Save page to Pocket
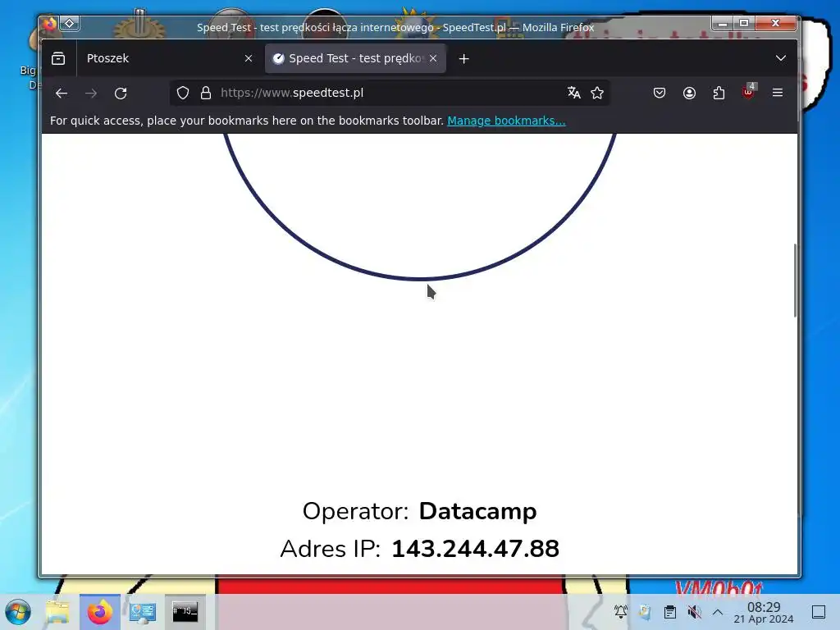Screen dimensions: 840x630 pos(660,94)
